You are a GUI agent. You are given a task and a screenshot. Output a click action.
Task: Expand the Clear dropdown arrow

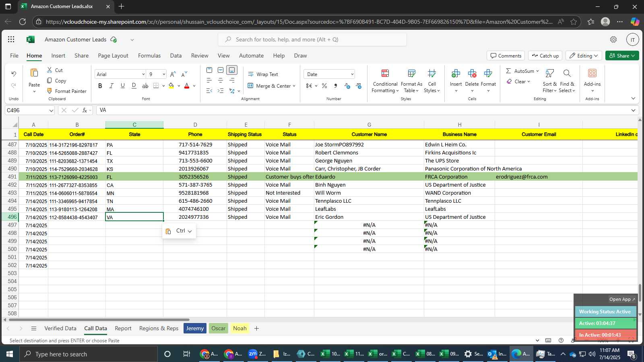point(528,81)
